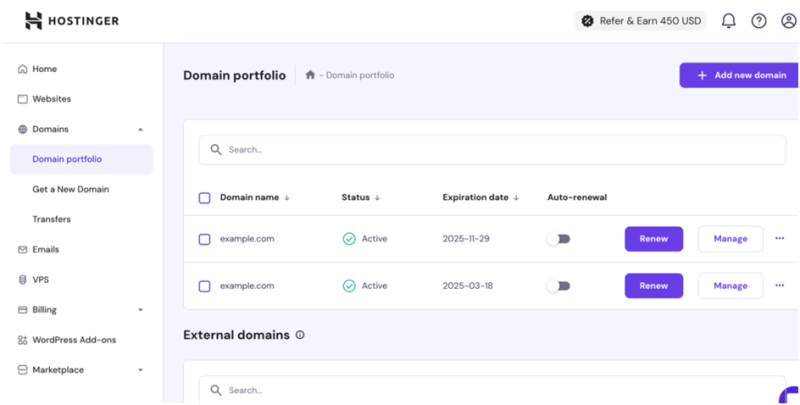This screenshot has height=405, width=800.
Task: Toggle auto-renewal for domain expiring 2025-03-18
Action: pos(558,286)
